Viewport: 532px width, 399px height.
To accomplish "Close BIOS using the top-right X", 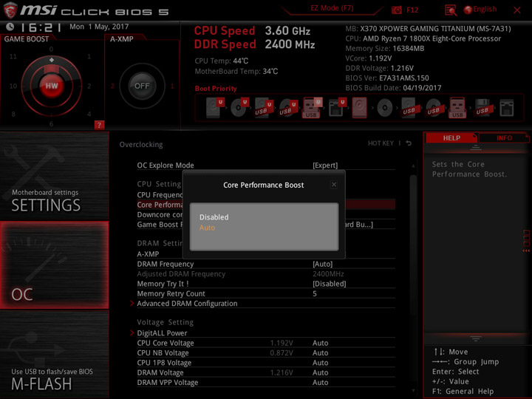I will 516,10.
